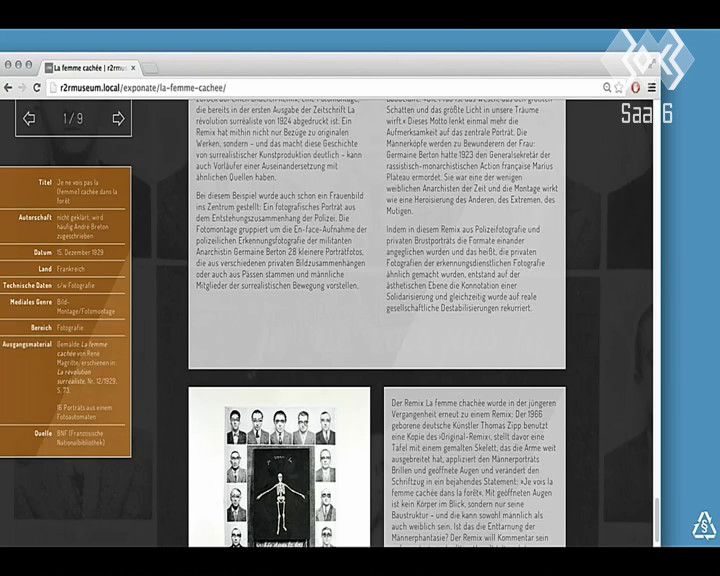Close the La femme cachée tab
Image resolution: width=720 pixels, height=576 pixels.
133,68
